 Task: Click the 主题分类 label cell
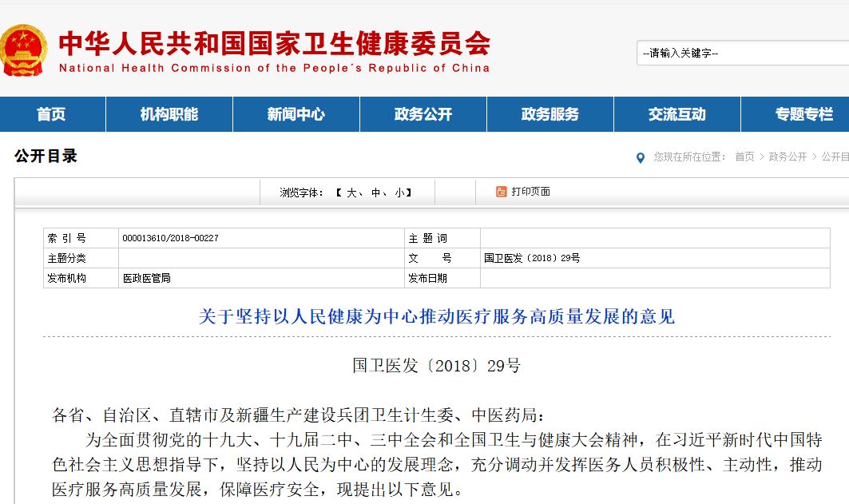coord(81,258)
